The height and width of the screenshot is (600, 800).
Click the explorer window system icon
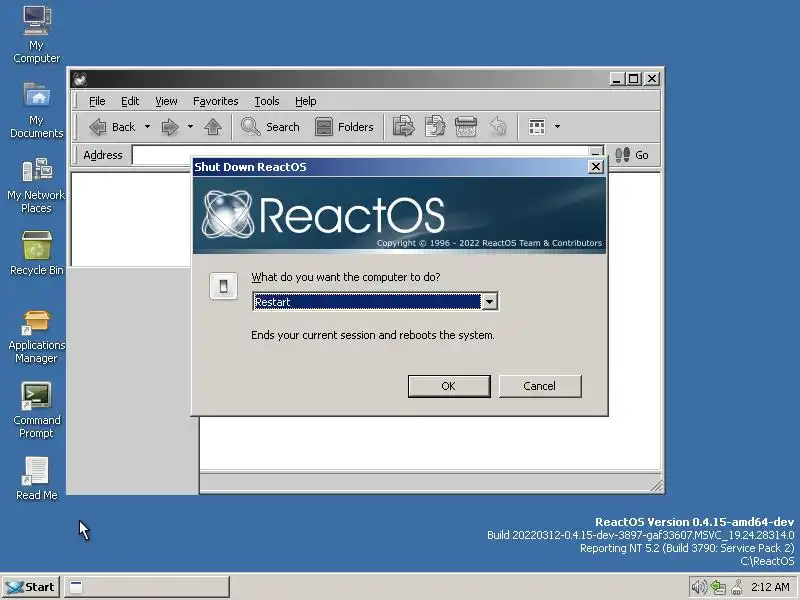[x=80, y=79]
